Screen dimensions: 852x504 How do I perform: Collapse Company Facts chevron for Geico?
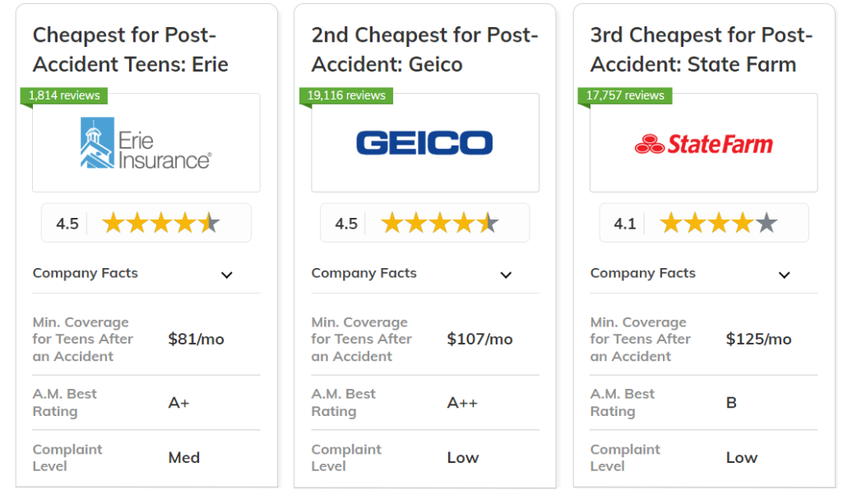point(506,275)
